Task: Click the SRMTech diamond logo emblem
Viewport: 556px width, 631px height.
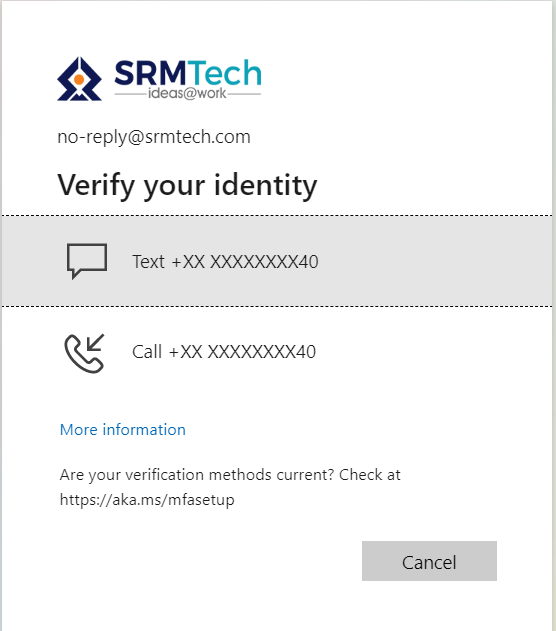Action: tap(79, 79)
